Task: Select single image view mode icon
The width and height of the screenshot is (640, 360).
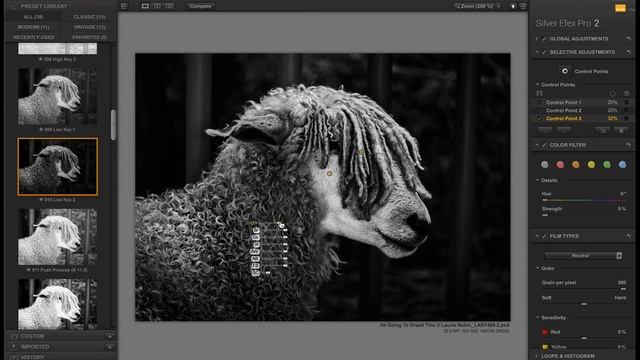Action: click(145, 6)
